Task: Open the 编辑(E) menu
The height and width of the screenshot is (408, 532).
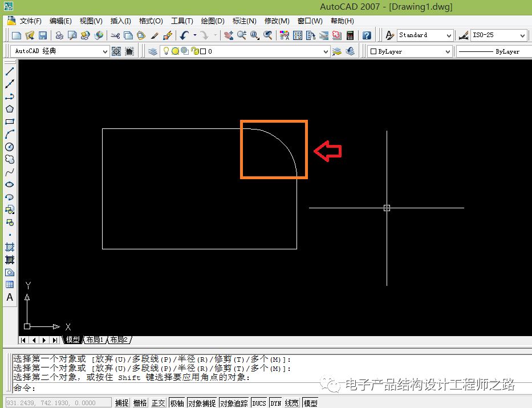Action: (x=60, y=21)
